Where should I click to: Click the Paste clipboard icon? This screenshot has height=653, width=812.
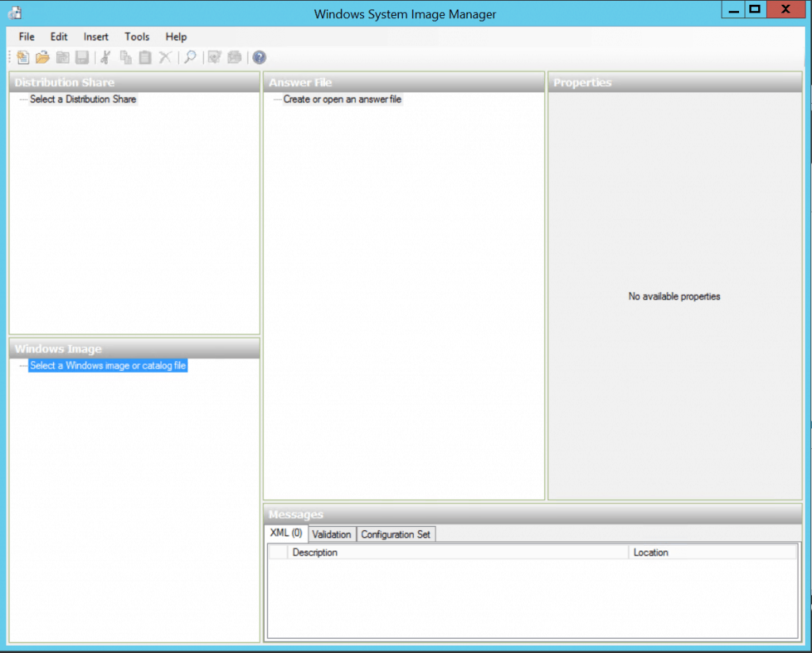click(x=145, y=58)
